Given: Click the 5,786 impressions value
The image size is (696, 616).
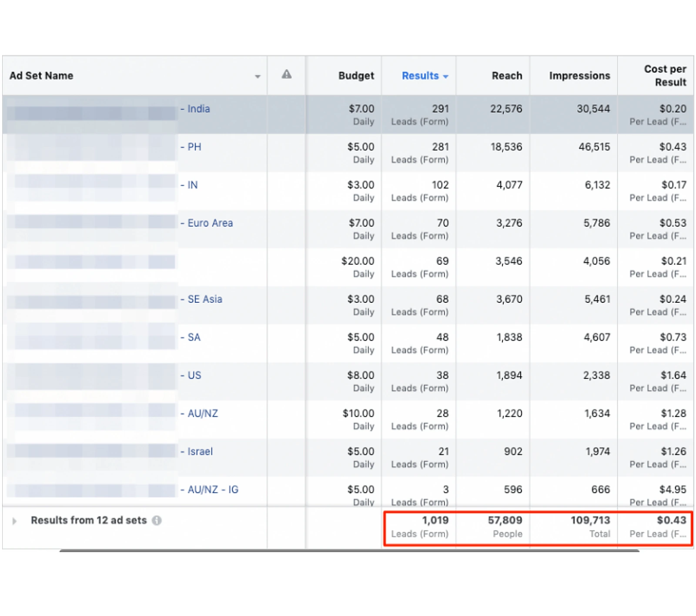Looking at the screenshot, I should [x=597, y=223].
